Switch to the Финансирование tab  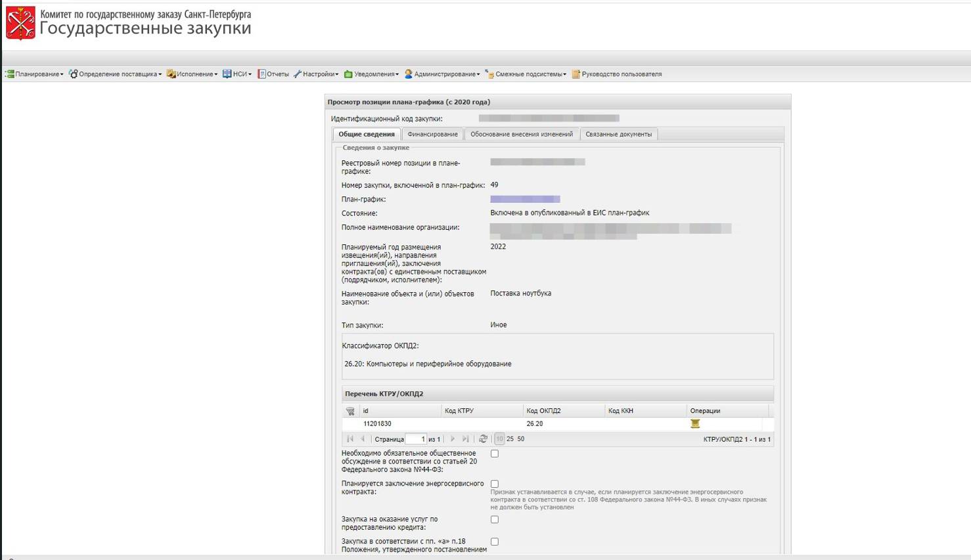point(432,134)
